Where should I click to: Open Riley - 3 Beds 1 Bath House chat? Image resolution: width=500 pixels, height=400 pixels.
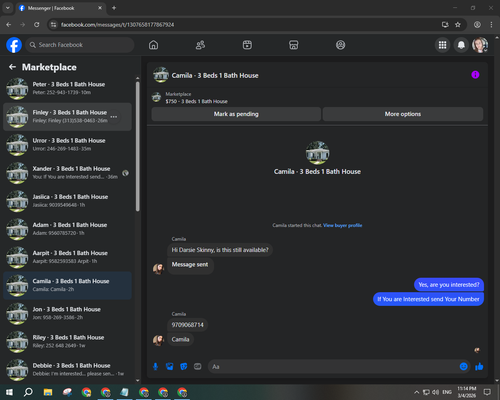tap(67, 342)
